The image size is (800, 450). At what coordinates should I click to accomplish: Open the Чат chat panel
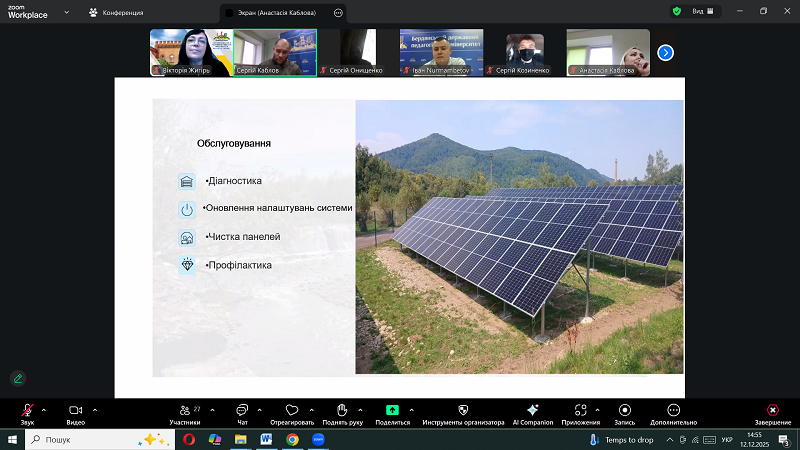click(241, 410)
